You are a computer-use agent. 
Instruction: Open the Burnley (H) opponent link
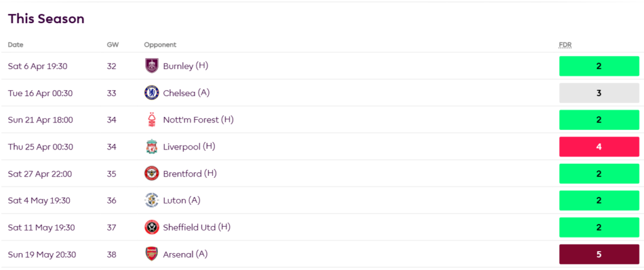(x=185, y=66)
